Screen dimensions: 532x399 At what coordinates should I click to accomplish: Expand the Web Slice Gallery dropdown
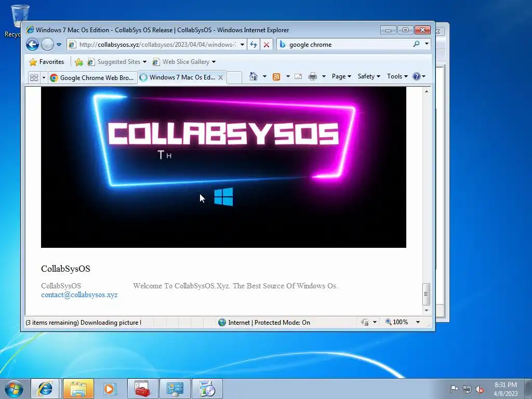click(214, 62)
